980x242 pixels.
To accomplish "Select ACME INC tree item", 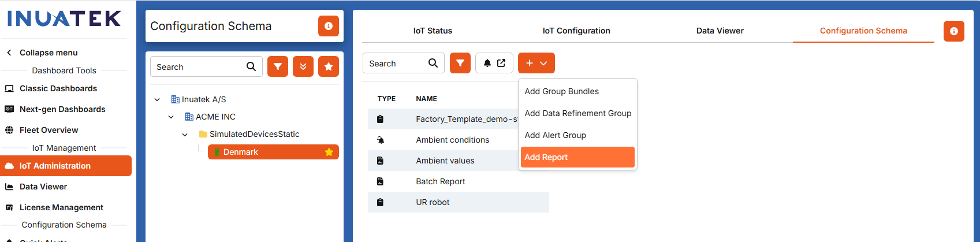I will pos(215,117).
